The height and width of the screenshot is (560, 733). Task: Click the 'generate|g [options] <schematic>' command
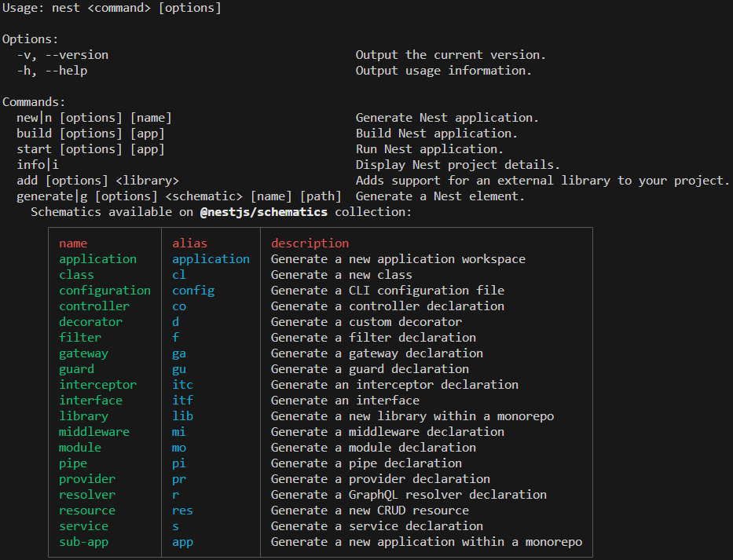130,196
